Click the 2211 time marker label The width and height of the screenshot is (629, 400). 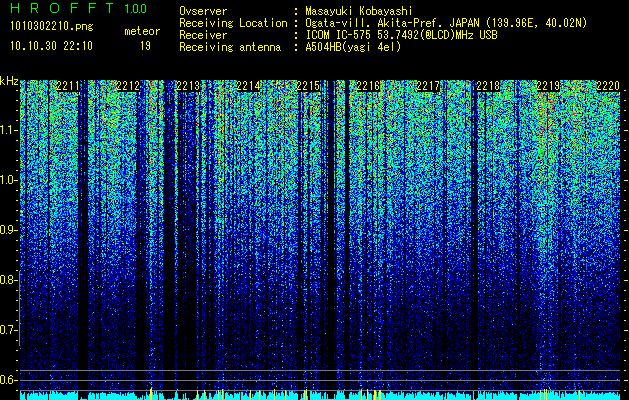click(68, 86)
